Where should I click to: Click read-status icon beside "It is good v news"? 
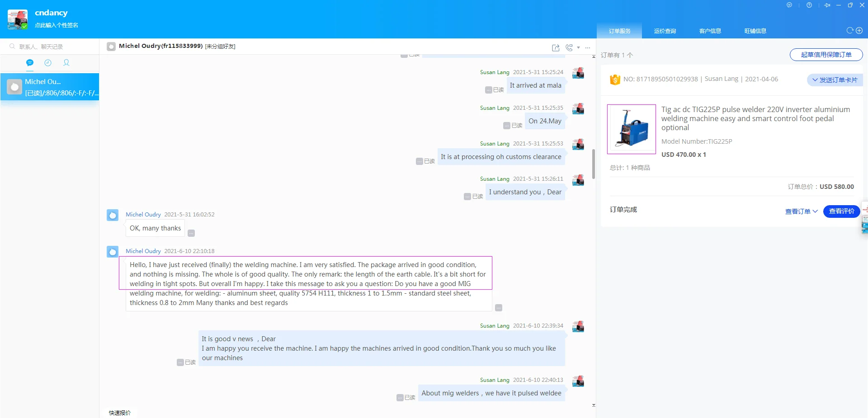point(180,362)
